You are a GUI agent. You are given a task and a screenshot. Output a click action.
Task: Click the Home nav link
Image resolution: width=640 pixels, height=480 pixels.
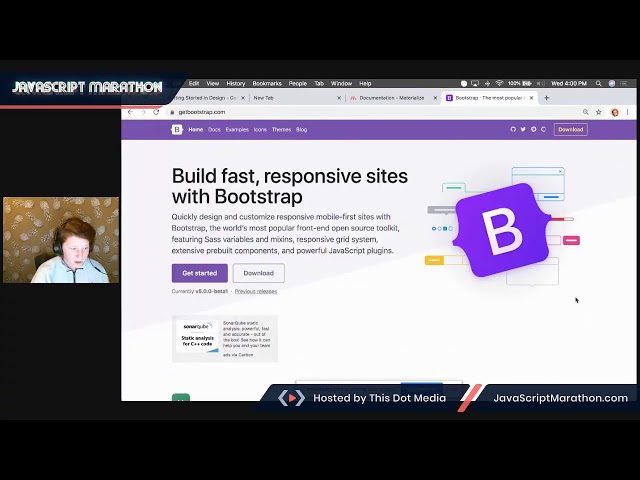(x=196, y=129)
